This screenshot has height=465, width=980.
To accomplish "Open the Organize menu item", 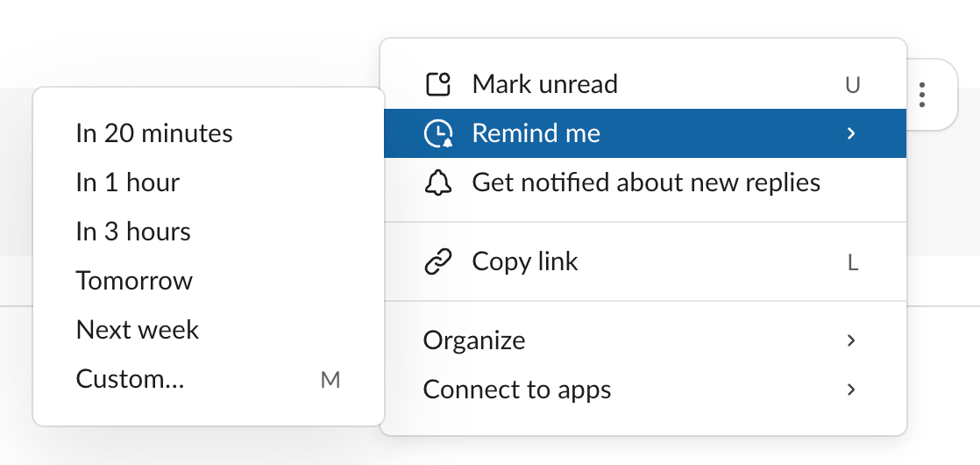I will click(474, 340).
